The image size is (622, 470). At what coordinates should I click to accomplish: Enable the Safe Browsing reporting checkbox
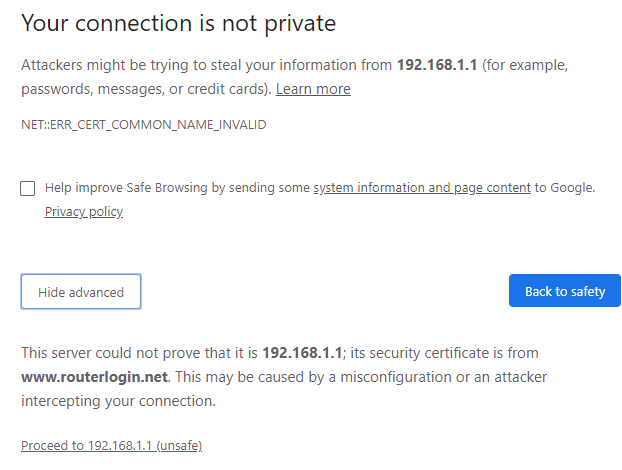[27, 188]
